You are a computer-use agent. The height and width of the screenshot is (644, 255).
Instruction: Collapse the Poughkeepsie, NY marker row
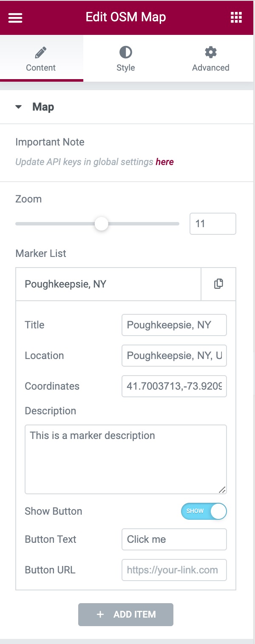pyautogui.click(x=106, y=284)
